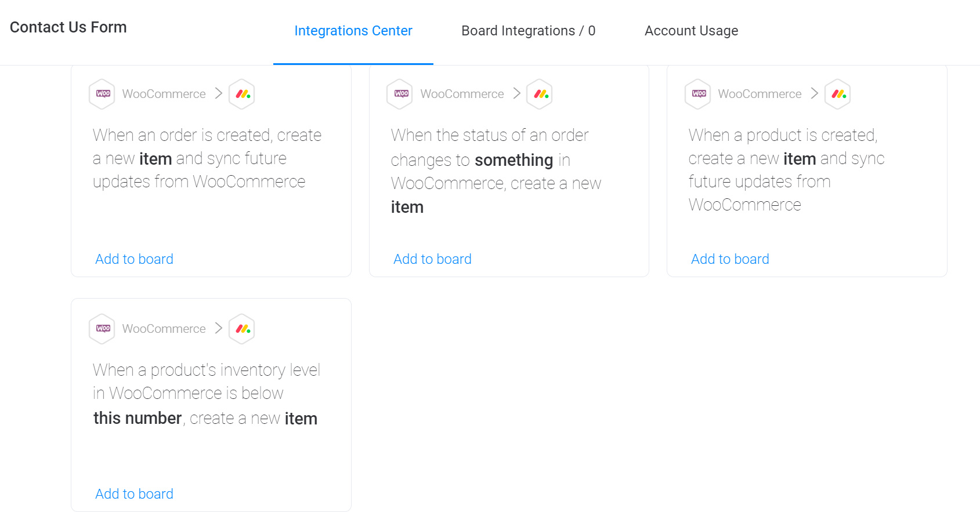Select bold 'something' status field in recipe
This screenshot has height=512, width=980.
coord(513,160)
